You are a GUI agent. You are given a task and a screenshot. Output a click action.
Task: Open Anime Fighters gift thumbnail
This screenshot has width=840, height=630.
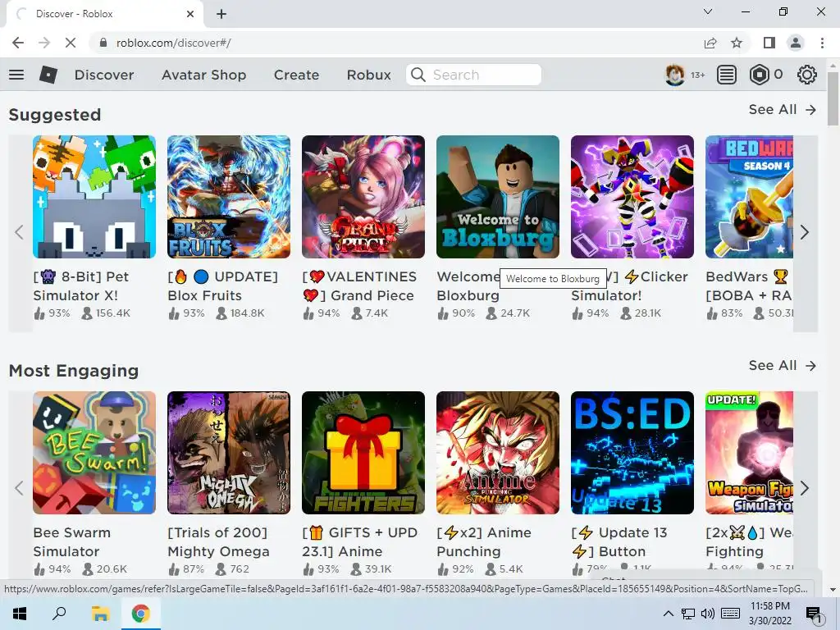click(x=363, y=453)
